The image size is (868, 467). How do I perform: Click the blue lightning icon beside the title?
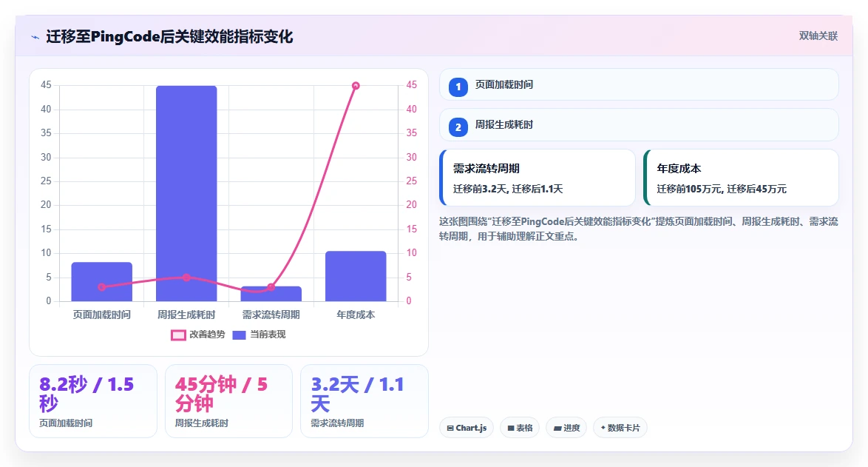(x=35, y=37)
